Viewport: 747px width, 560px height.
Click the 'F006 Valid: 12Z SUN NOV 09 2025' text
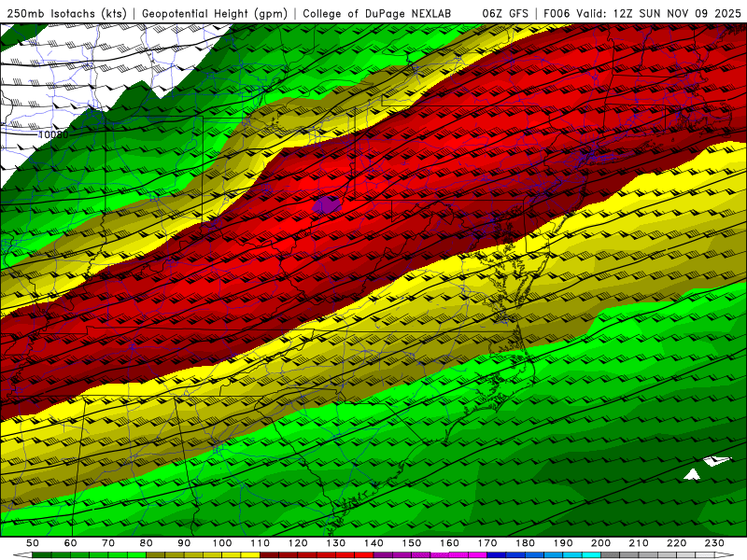642,13
